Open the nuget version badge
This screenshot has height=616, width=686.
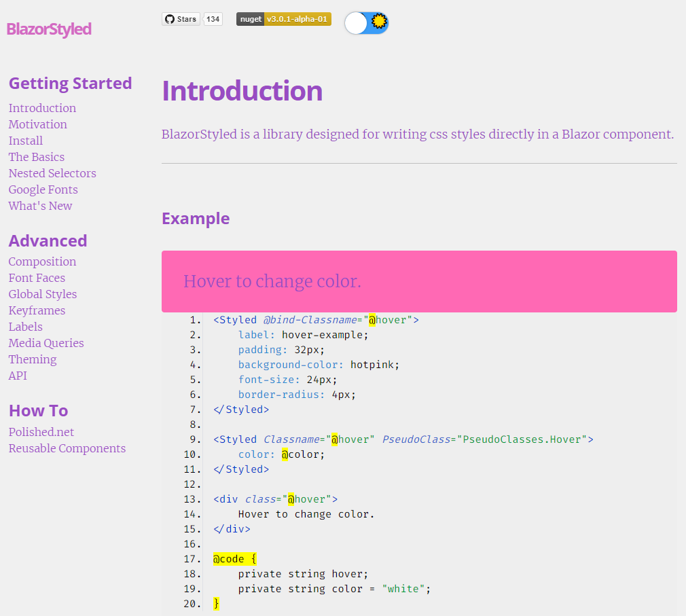[x=284, y=19]
